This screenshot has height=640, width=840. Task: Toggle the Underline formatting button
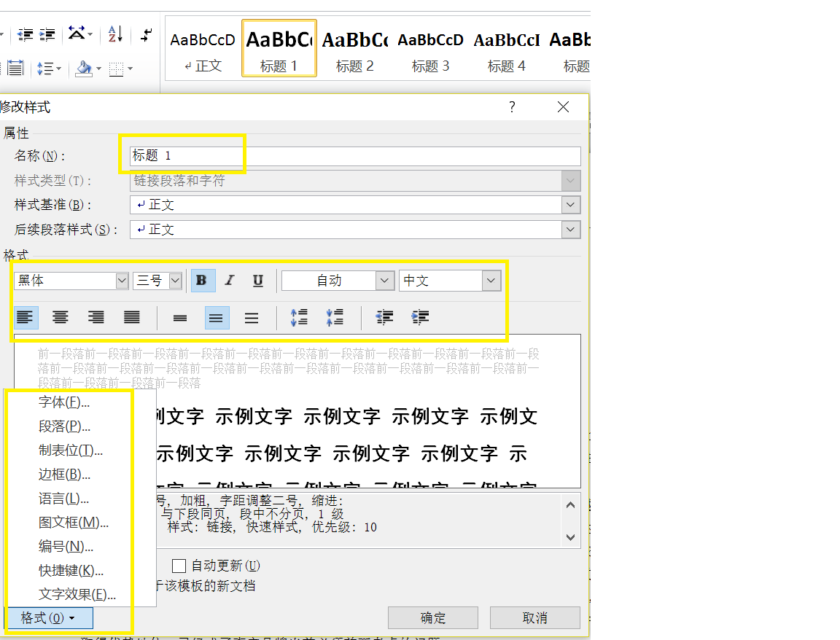coord(257,281)
